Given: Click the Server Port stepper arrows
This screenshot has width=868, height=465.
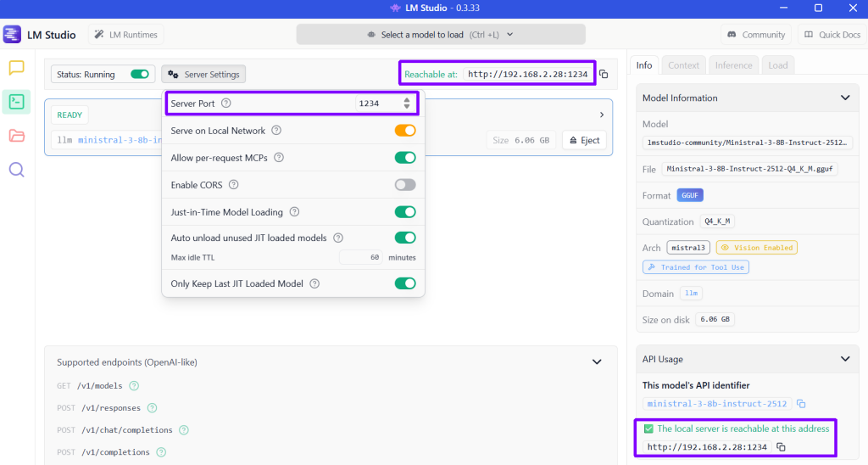Looking at the screenshot, I should pos(407,104).
